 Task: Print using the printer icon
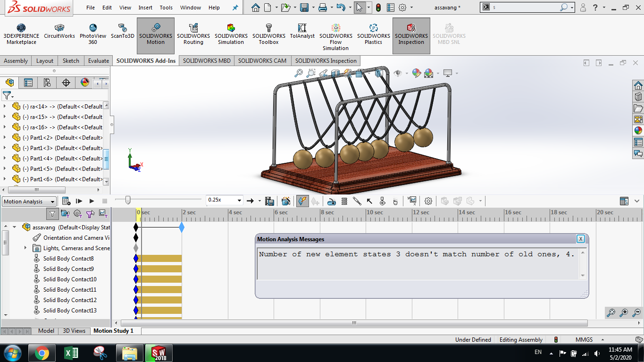click(323, 8)
